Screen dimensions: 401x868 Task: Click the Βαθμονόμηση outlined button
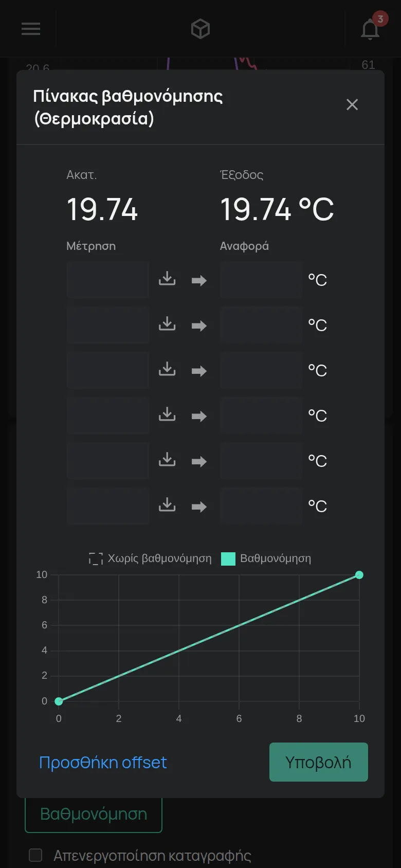point(94,814)
